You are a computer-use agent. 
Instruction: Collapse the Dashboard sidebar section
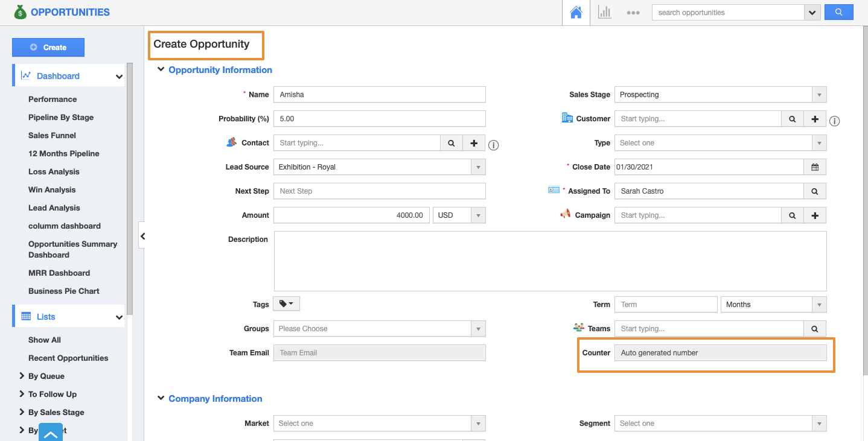click(119, 77)
